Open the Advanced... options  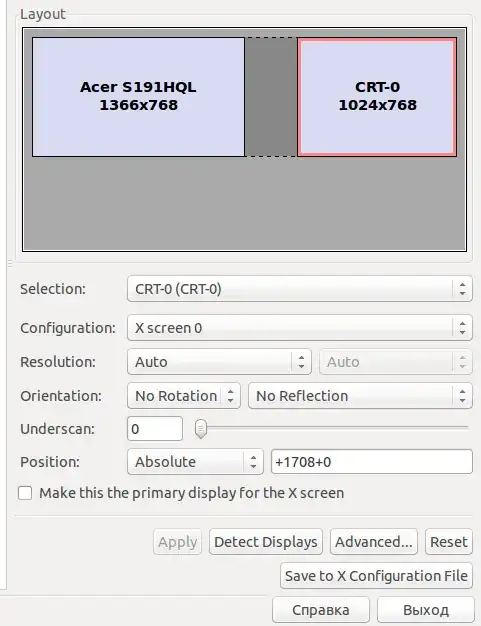(x=374, y=542)
